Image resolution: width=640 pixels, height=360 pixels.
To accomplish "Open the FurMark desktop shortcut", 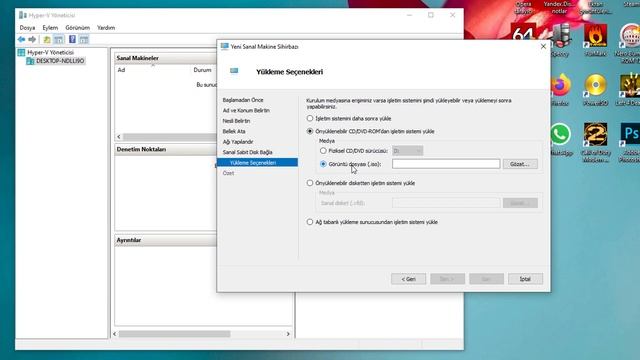I will 595,40.
